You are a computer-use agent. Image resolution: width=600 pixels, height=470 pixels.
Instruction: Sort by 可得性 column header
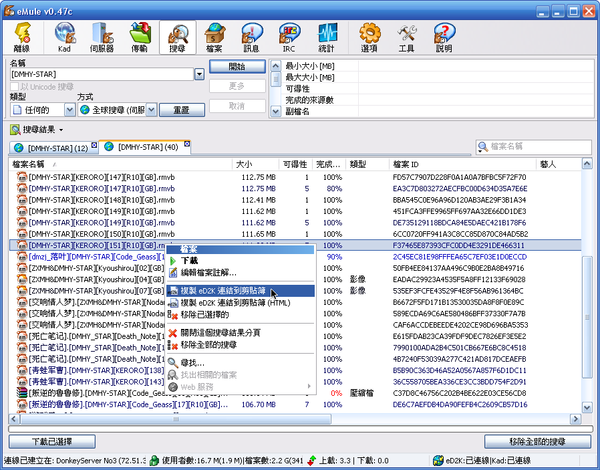click(x=295, y=165)
